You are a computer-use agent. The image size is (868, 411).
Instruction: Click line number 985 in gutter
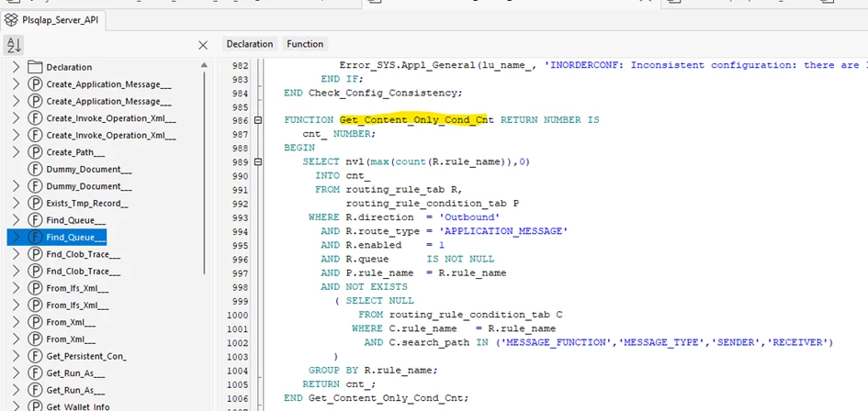241,106
